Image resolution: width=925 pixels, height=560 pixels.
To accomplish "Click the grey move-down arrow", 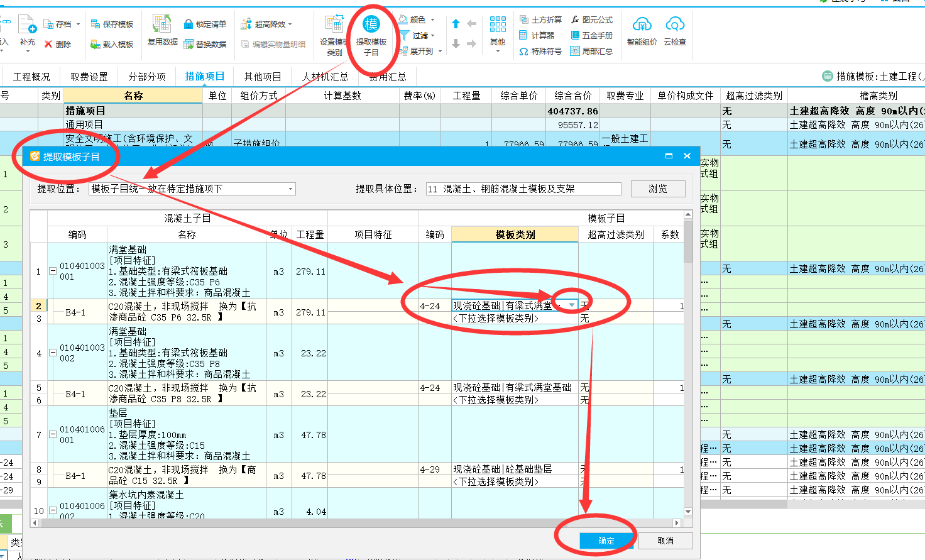I will (x=456, y=43).
